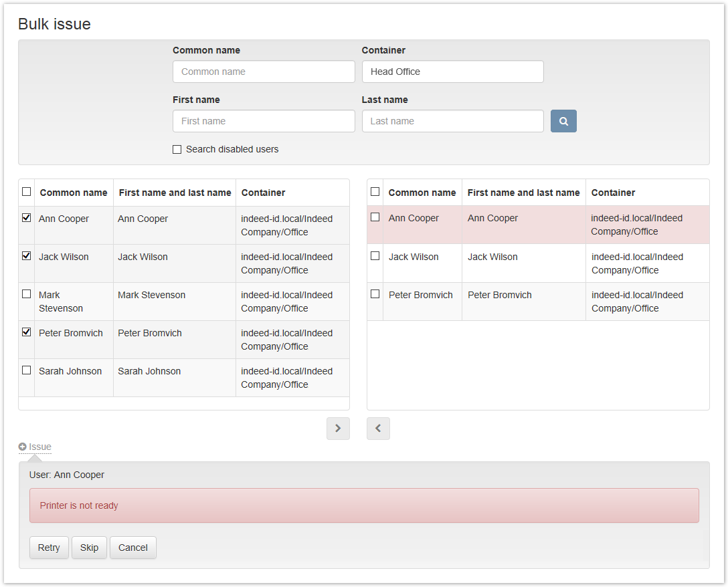Click the right arrow to move selected users
Viewport: 728px width, 587px height.
[338, 429]
